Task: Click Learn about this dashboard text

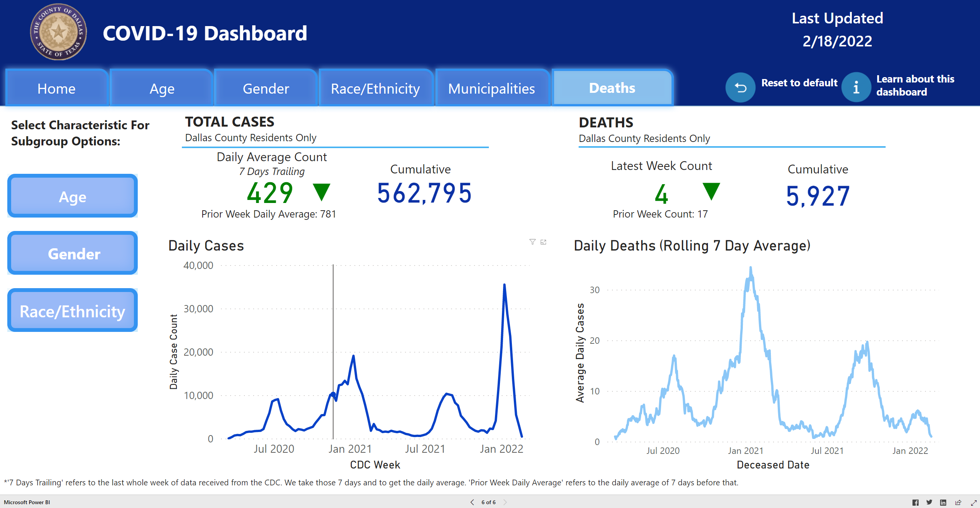Action: click(x=915, y=85)
